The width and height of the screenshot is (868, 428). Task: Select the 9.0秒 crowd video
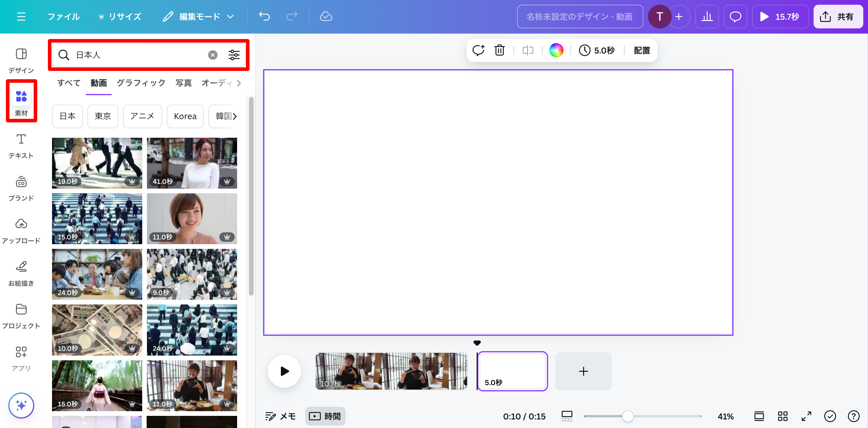[x=192, y=274]
